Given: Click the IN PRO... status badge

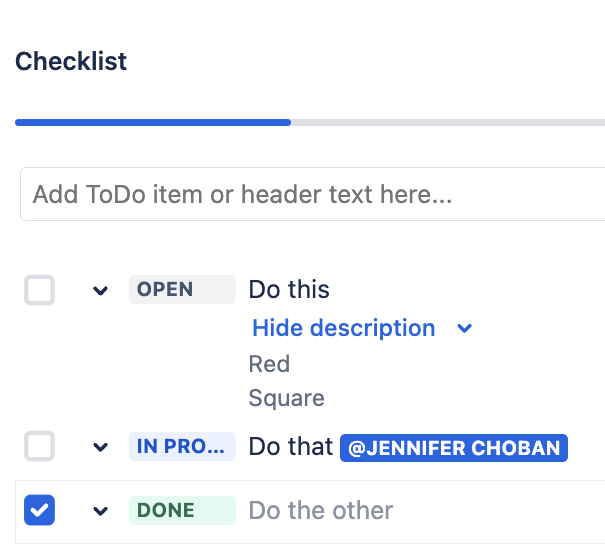Looking at the screenshot, I should tap(181, 446).
